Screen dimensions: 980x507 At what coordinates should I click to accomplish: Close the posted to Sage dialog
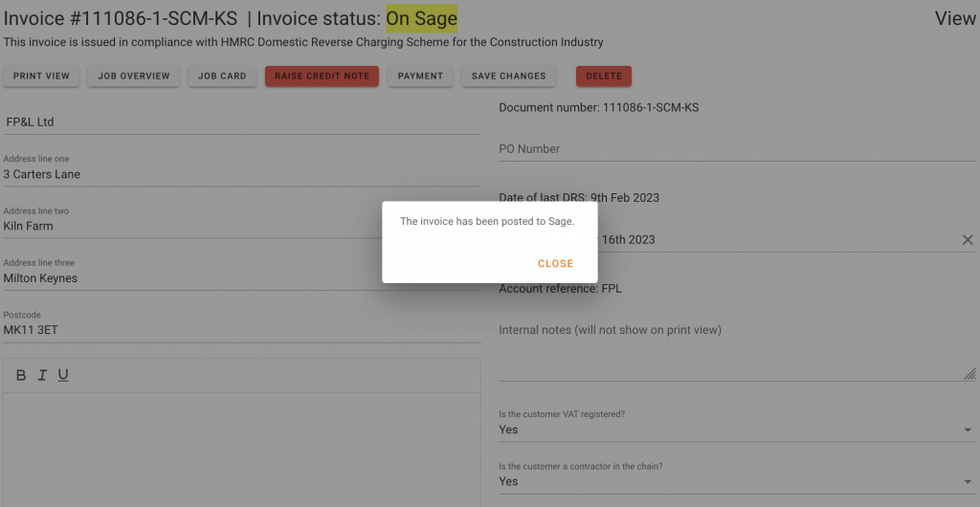(x=555, y=264)
